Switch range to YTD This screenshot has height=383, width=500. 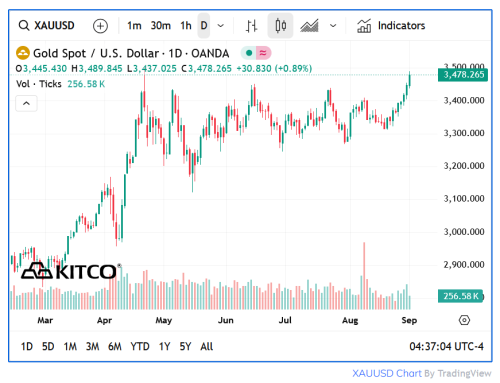140,347
